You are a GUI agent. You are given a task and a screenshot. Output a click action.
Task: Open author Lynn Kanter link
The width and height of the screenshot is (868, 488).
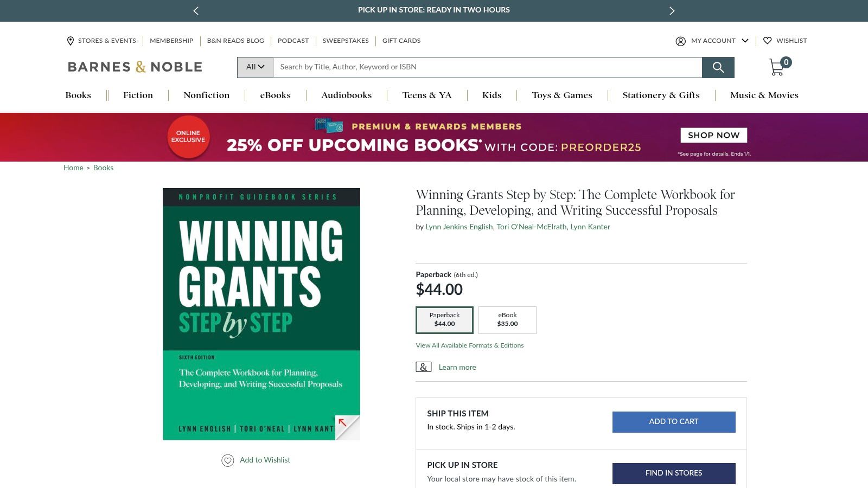pyautogui.click(x=590, y=227)
